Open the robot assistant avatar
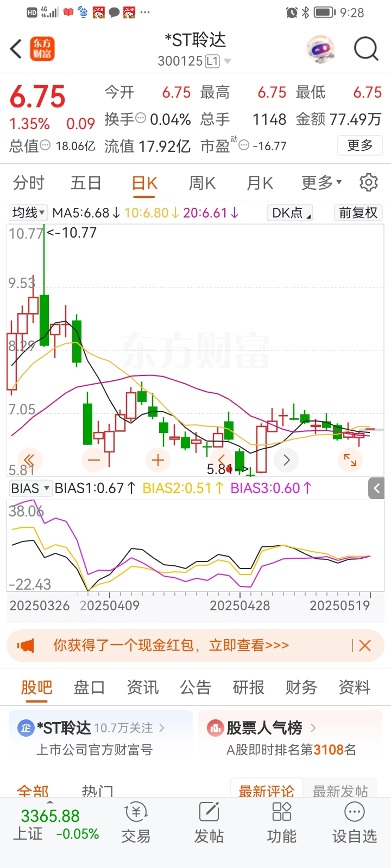Screen dimensions: 391x868 tap(320, 50)
